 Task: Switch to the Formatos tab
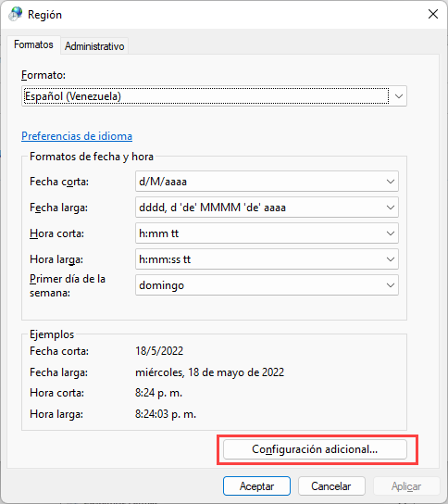tap(33, 44)
